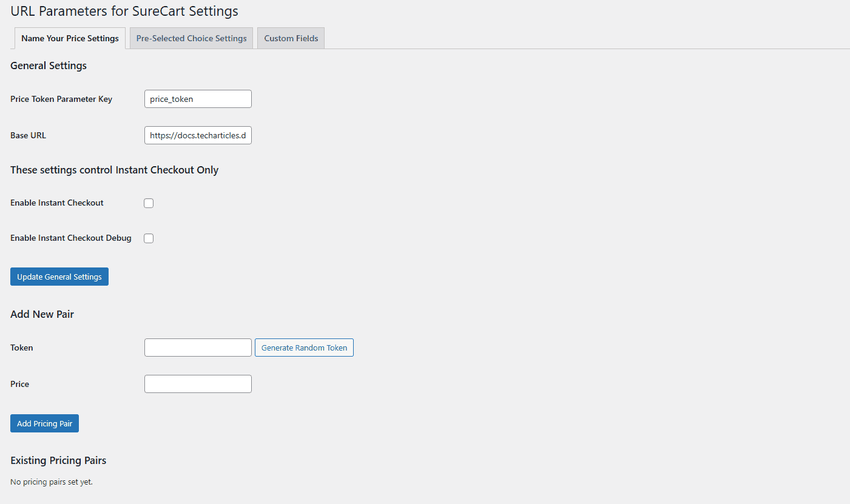
Task: Focus the Price input field
Action: click(198, 384)
